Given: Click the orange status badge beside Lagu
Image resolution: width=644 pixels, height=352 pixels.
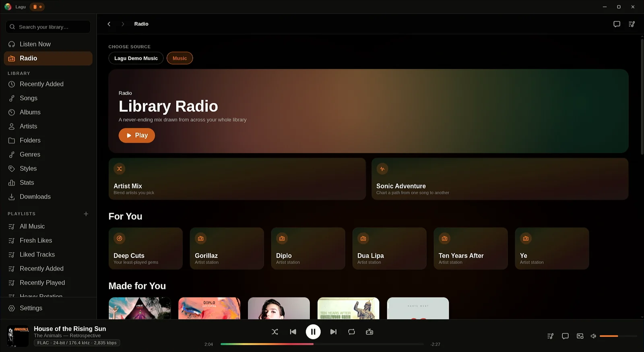Looking at the screenshot, I should [37, 7].
